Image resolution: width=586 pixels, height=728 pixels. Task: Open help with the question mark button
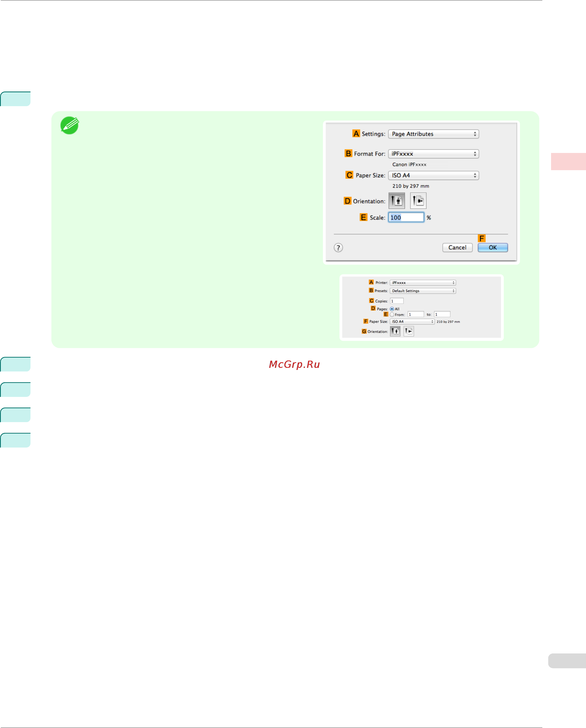[x=338, y=248]
